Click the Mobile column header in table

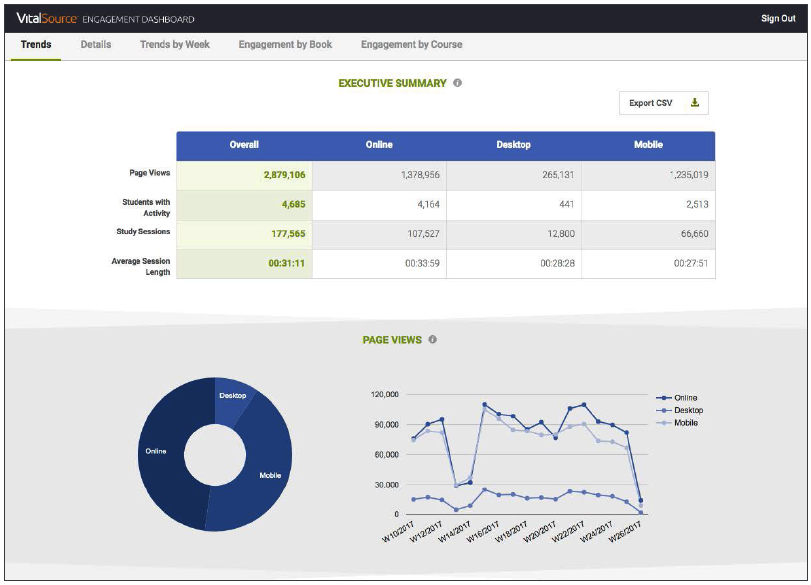pyautogui.click(x=648, y=145)
